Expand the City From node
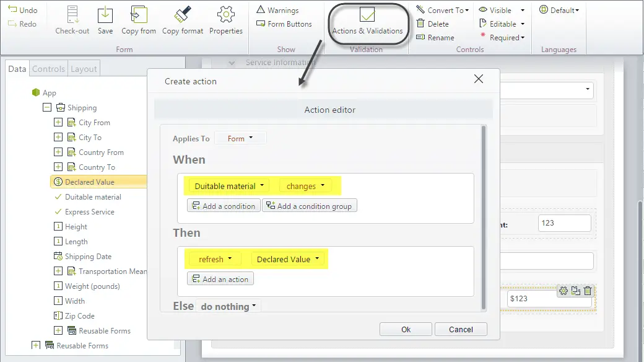 pyautogui.click(x=58, y=122)
